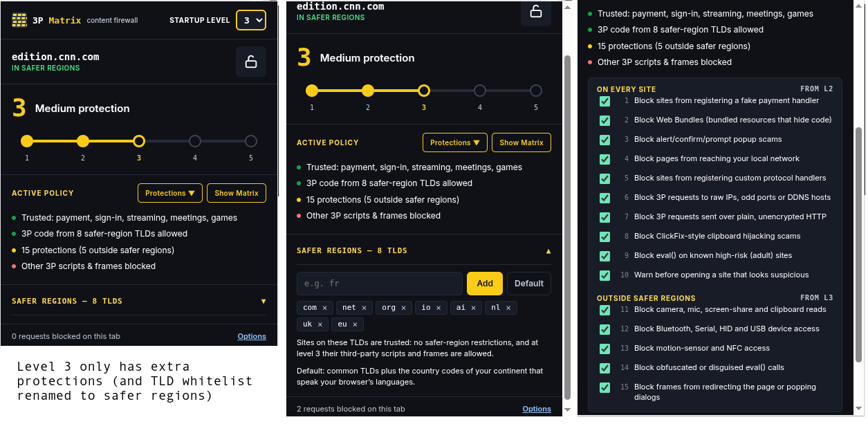
Task: Disable 'Block obfuscated or disguised eval() calls'
Action: click(x=604, y=368)
